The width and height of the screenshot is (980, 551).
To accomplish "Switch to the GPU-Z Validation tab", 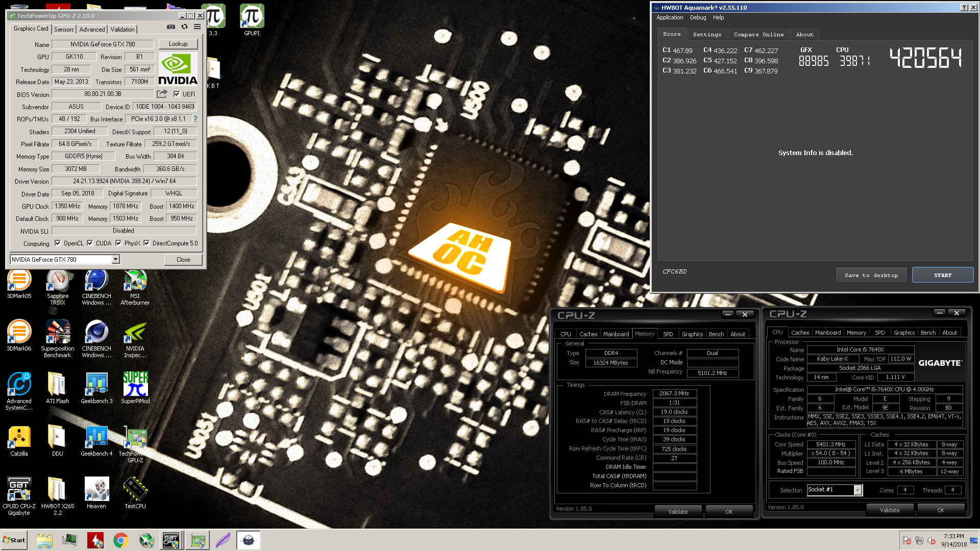I will [122, 30].
